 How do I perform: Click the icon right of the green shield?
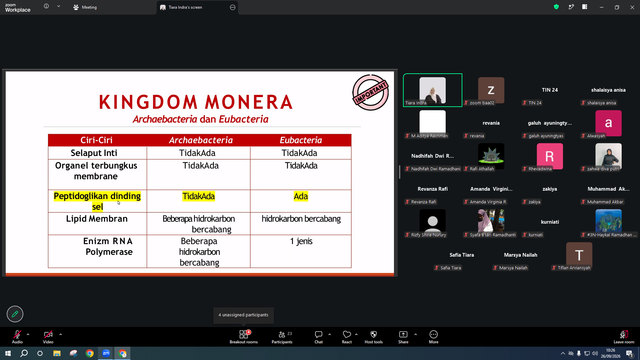click(x=571, y=7)
